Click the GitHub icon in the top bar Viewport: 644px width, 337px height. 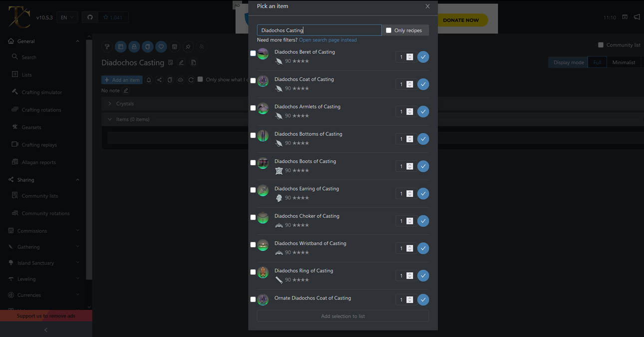89,16
